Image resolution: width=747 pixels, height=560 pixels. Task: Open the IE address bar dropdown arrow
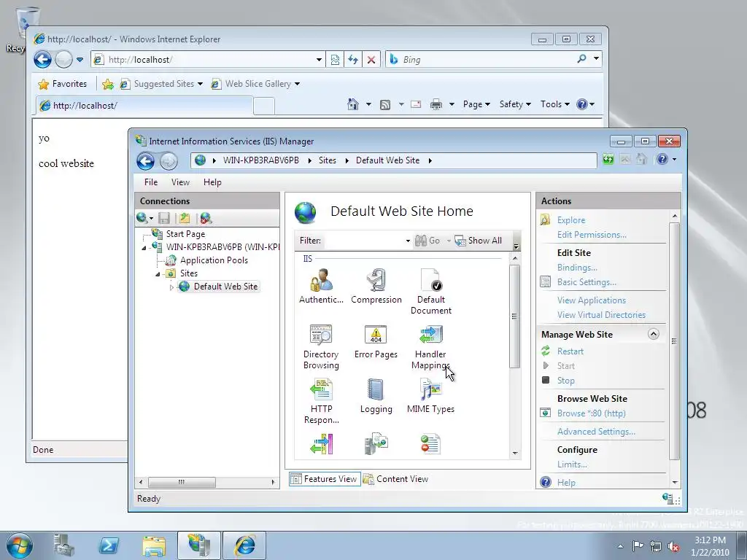point(319,60)
